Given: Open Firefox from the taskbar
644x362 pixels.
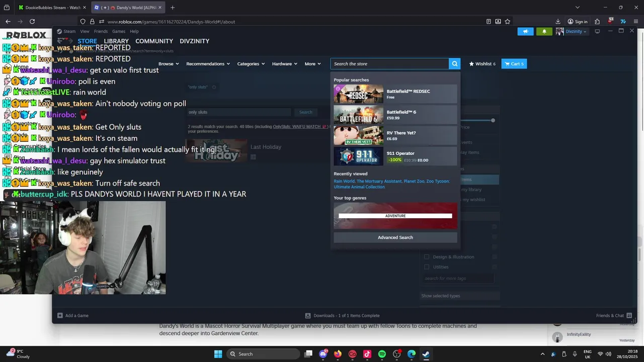Looking at the screenshot, I should point(338,354).
